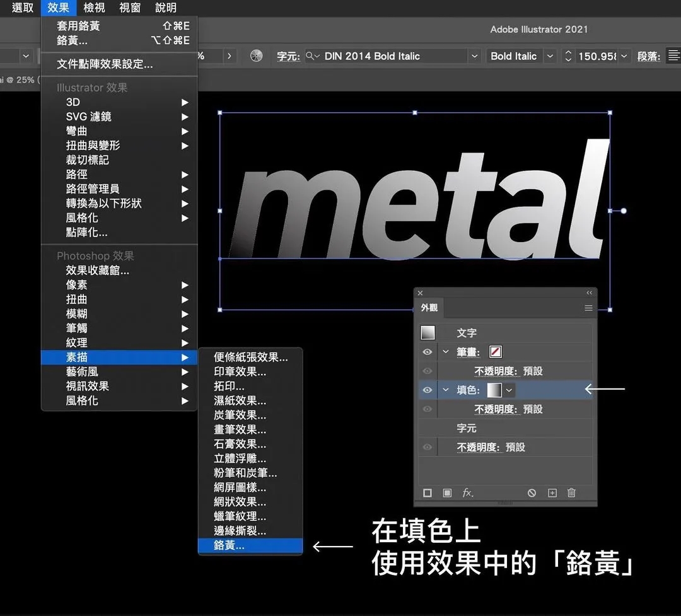Click the 填色 gradient fill swatch

(x=494, y=390)
